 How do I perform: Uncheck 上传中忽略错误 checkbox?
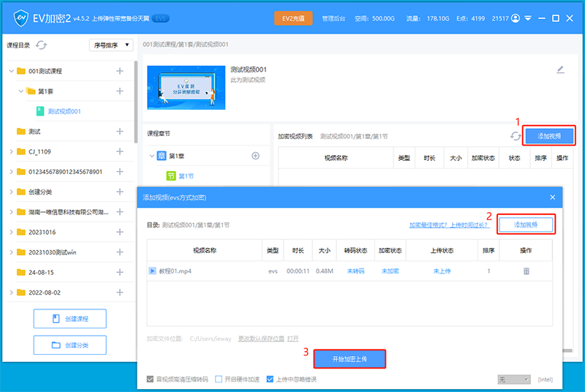point(270,380)
